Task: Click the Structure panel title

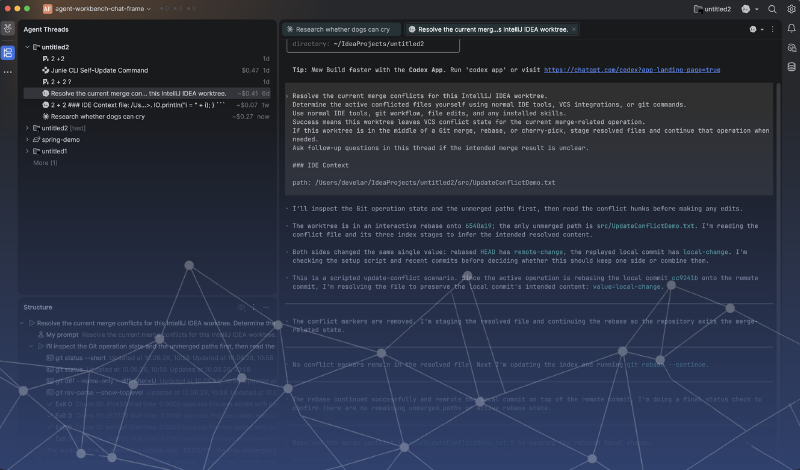Action: (38, 307)
